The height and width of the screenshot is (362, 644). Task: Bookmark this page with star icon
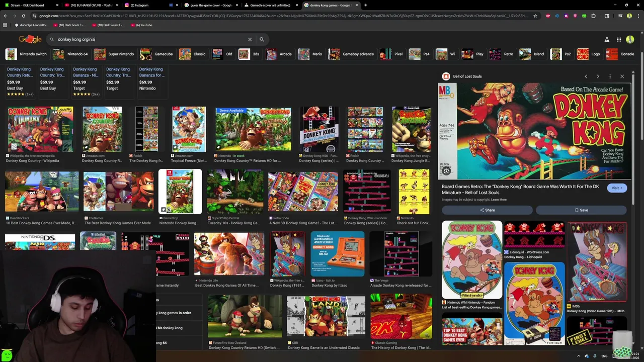pos(535,16)
